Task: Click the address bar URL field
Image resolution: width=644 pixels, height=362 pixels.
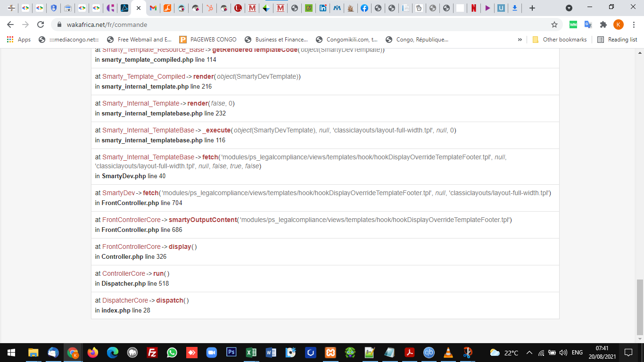Action: pos(302,25)
